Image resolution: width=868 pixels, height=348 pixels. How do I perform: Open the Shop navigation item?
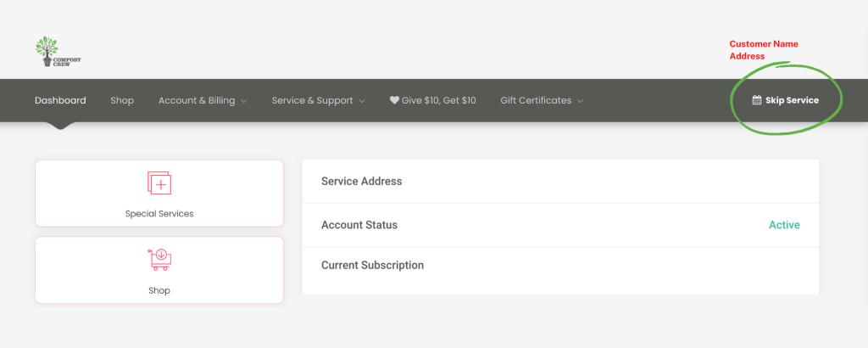tap(122, 100)
